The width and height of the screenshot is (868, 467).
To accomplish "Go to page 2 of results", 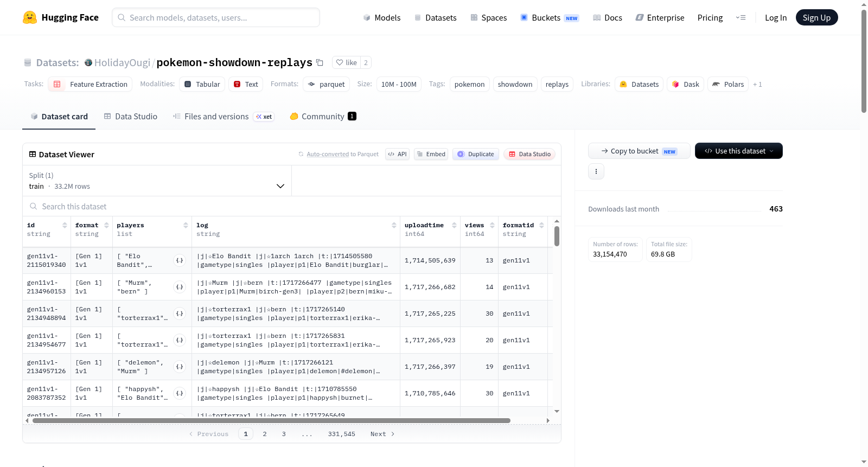I will [x=265, y=434].
